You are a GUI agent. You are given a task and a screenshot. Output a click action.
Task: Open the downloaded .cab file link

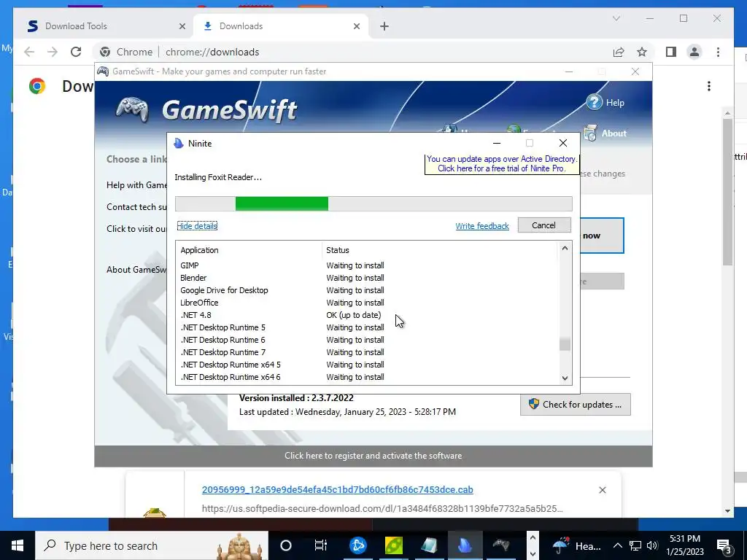(337, 489)
